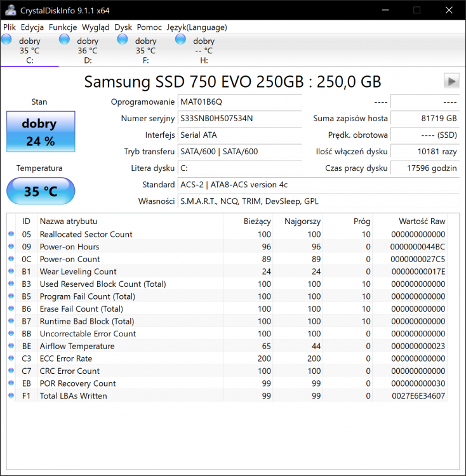Screen dimensions: 466x476
Task: Open the Dysk menu
Action: 123,27
